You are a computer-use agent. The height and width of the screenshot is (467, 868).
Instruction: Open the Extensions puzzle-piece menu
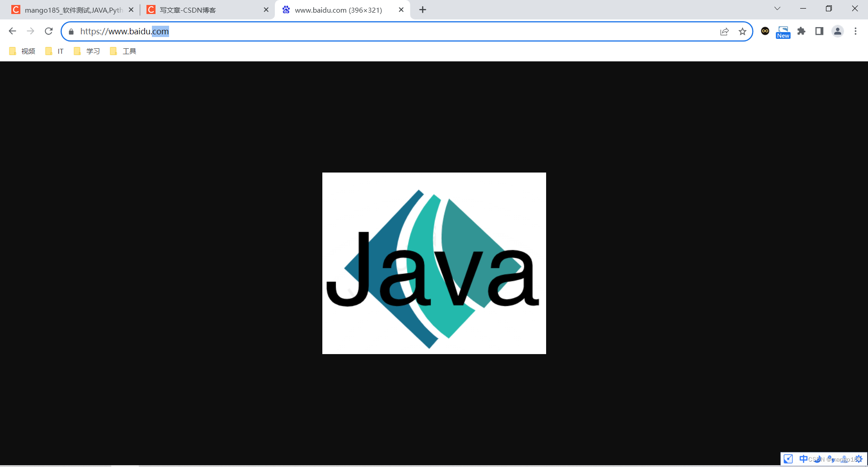click(x=801, y=31)
